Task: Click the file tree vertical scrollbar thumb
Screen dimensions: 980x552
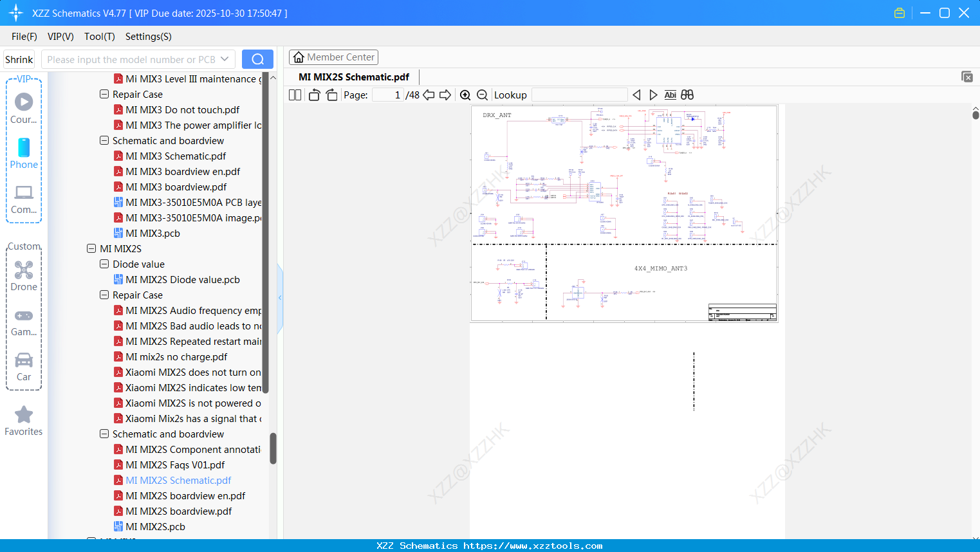Action: coord(273,448)
